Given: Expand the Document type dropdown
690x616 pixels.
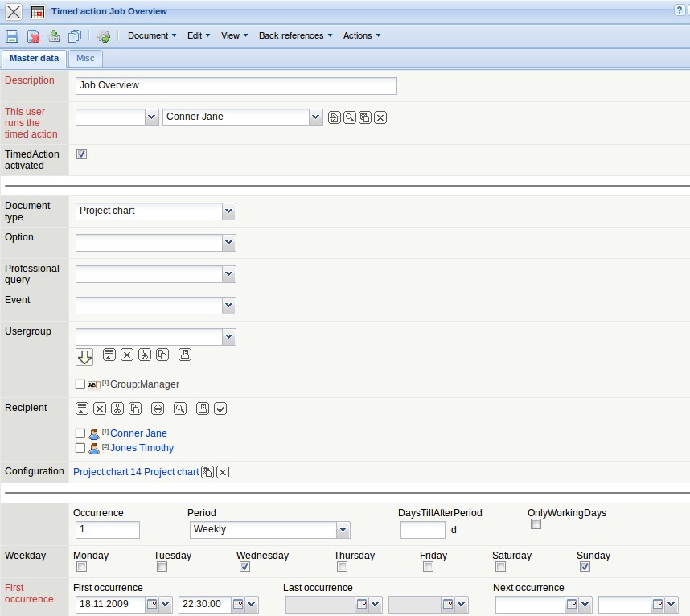Looking at the screenshot, I should pos(229,211).
